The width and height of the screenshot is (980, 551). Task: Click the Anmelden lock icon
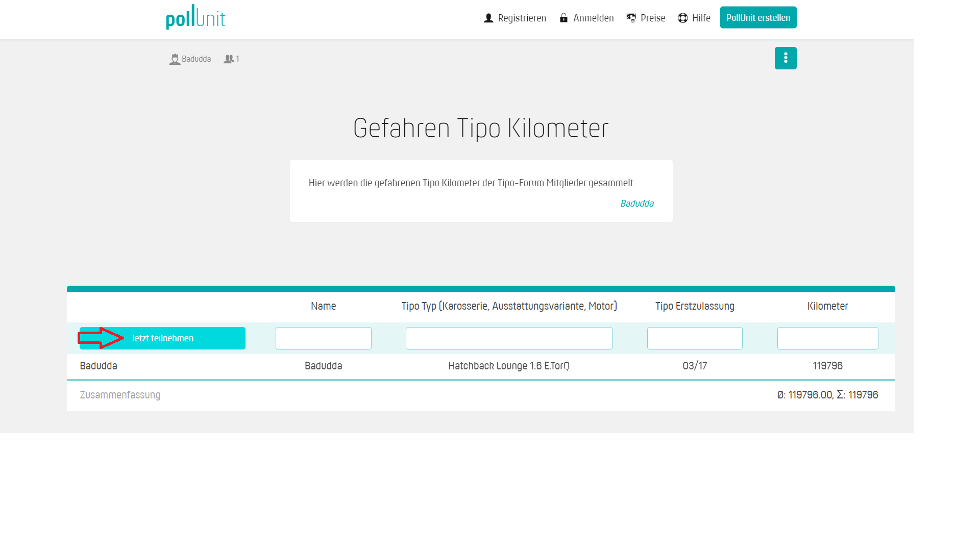563,18
